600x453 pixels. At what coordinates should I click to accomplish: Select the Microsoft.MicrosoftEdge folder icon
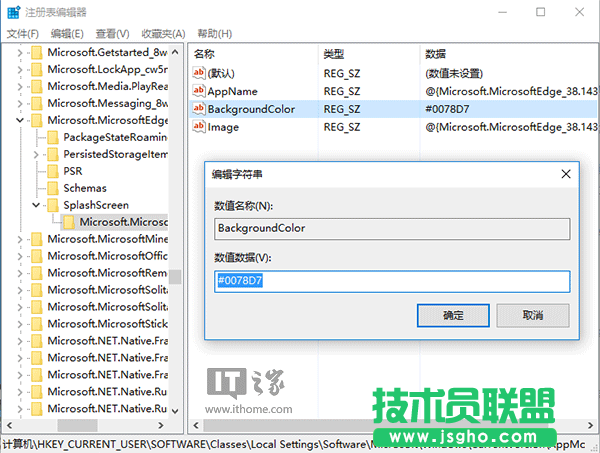point(37,121)
